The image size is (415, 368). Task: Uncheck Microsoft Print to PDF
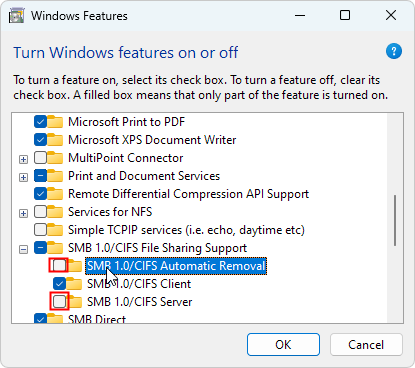click(x=40, y=122)
